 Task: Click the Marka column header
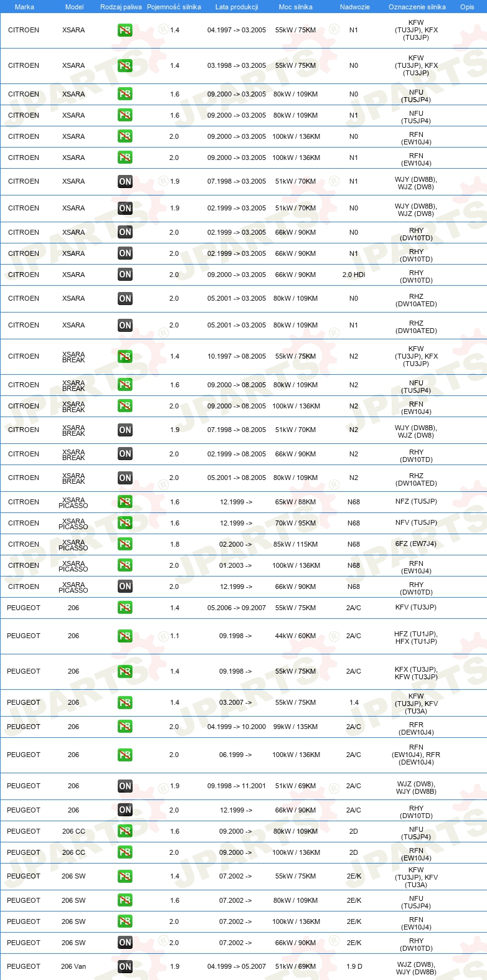pos(24,7)
